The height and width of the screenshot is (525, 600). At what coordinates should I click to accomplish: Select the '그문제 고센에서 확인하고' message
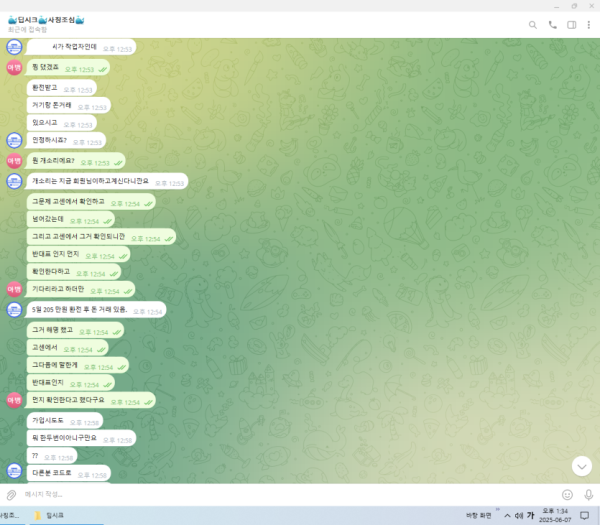click(91, 202)
